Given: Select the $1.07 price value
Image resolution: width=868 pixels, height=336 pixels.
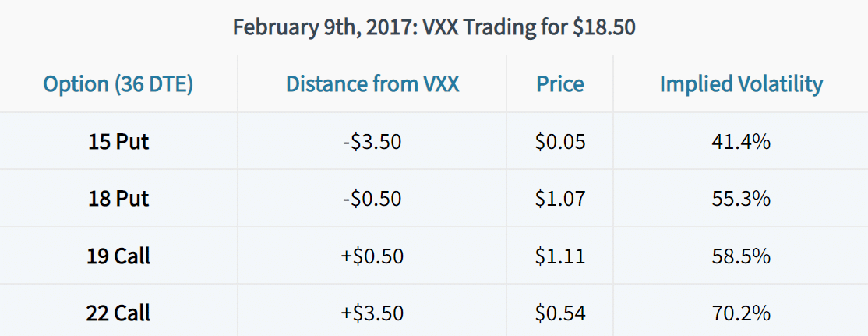Looking at the screenshot, I should pyautogui.click(x=560, y=199).
